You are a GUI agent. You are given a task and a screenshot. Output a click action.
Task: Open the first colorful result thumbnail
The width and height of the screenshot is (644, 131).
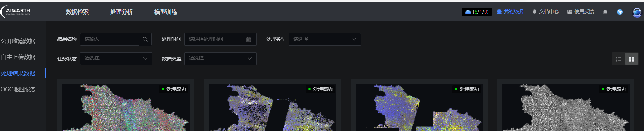point(126,107)
